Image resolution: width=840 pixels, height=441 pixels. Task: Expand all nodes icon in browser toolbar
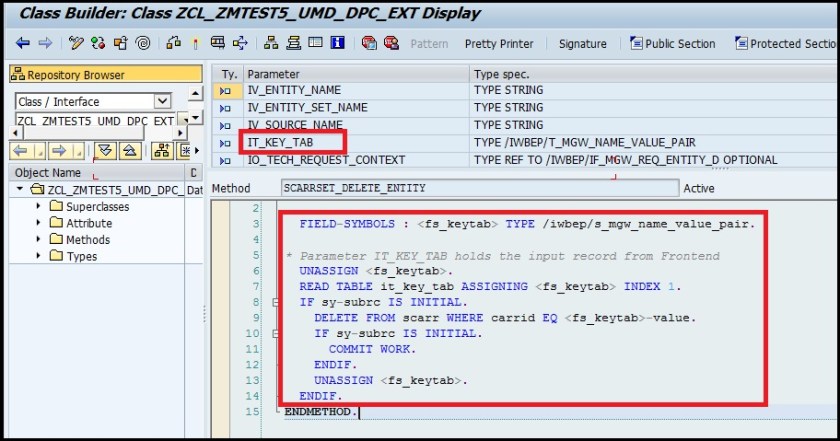click(106, 151)
